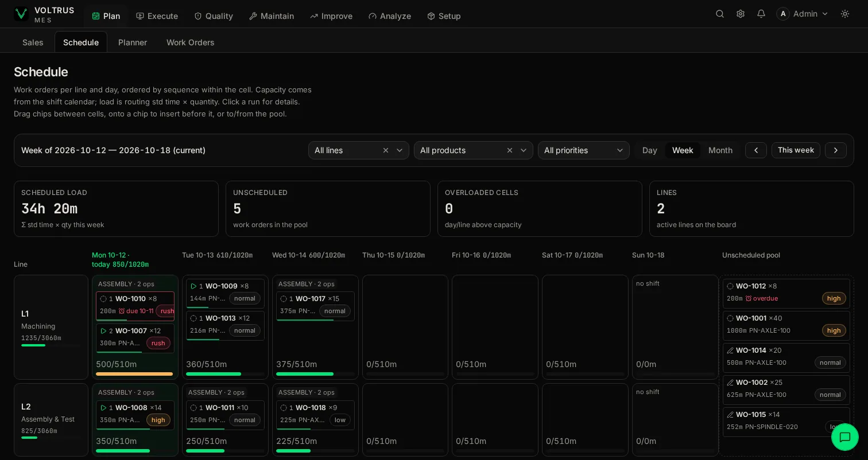Click the Voltrus MES logo
The height and width of the screenshot is (460, 868).
pos(44,14)
